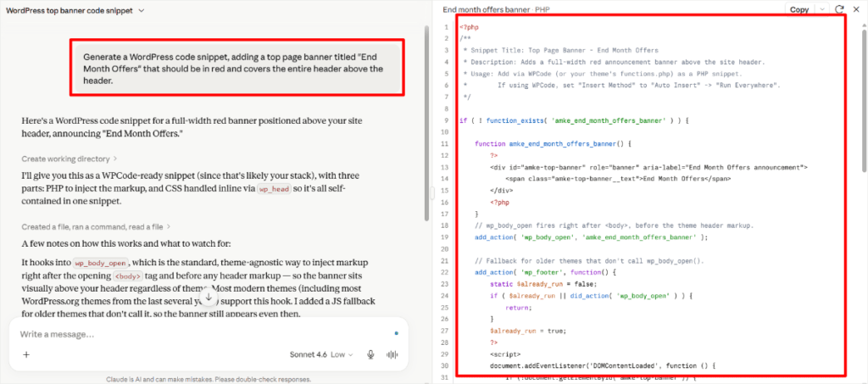This screenshot has height=384, width=868.
Task: Click the div id="amke-top-banner" code line
Action: (x=648, y=167)
